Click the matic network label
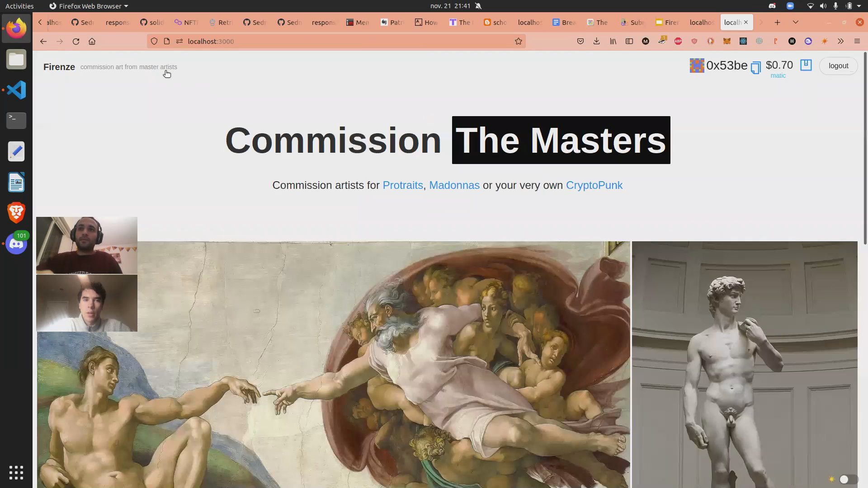 (x=778, y=75)
